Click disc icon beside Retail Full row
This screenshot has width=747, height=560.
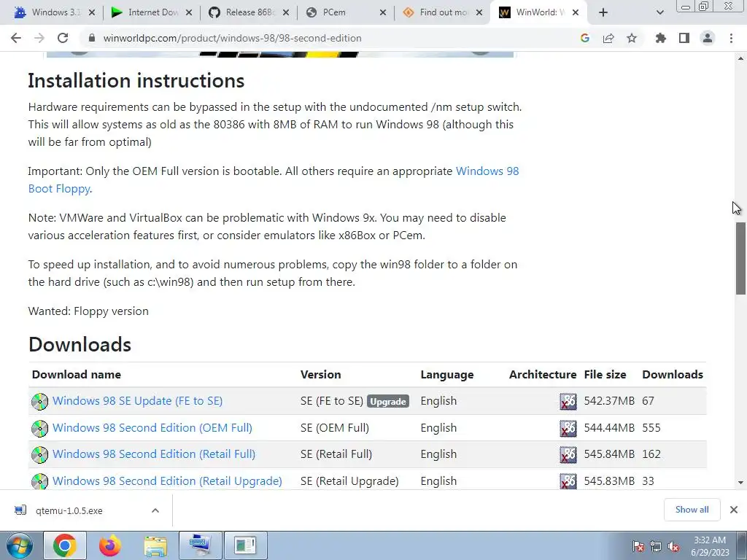(39, 455)
